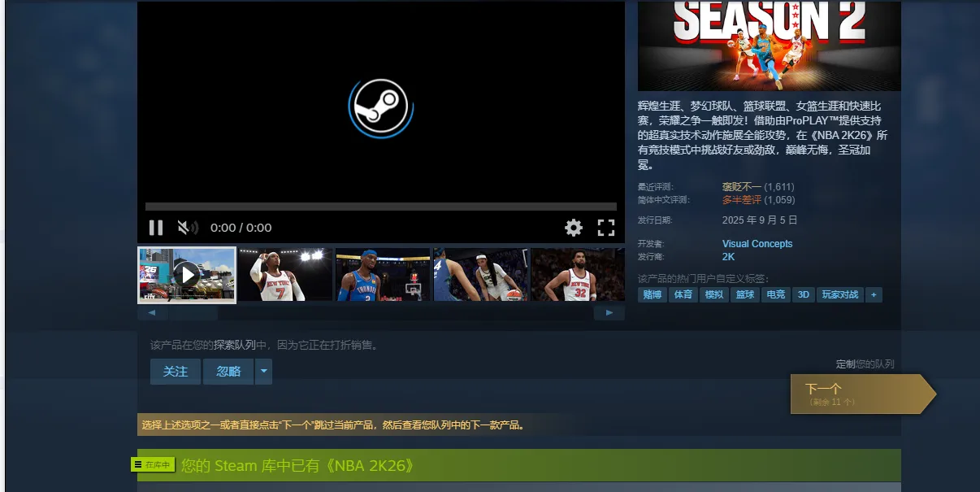Play the first trailer thumbnail
The image size is (980, 492).
[187, 275]
